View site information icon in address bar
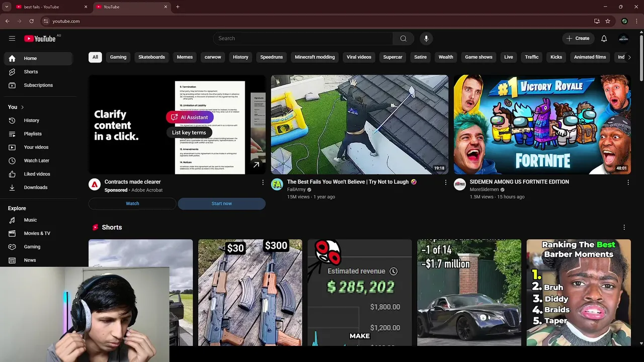 46,21
